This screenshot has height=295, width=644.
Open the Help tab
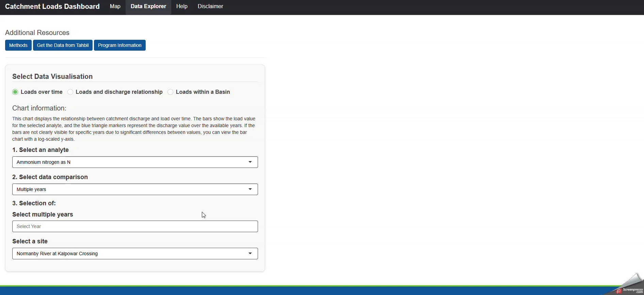[182, 6]
